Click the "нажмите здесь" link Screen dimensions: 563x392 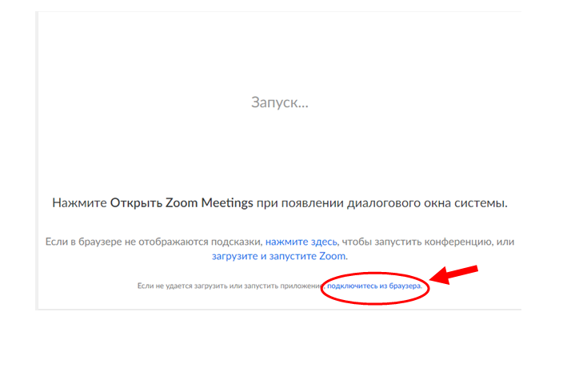(301, 241)
